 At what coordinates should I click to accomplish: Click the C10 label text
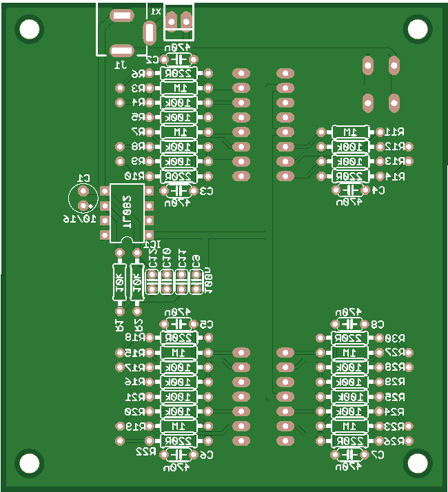click(167, 258)
